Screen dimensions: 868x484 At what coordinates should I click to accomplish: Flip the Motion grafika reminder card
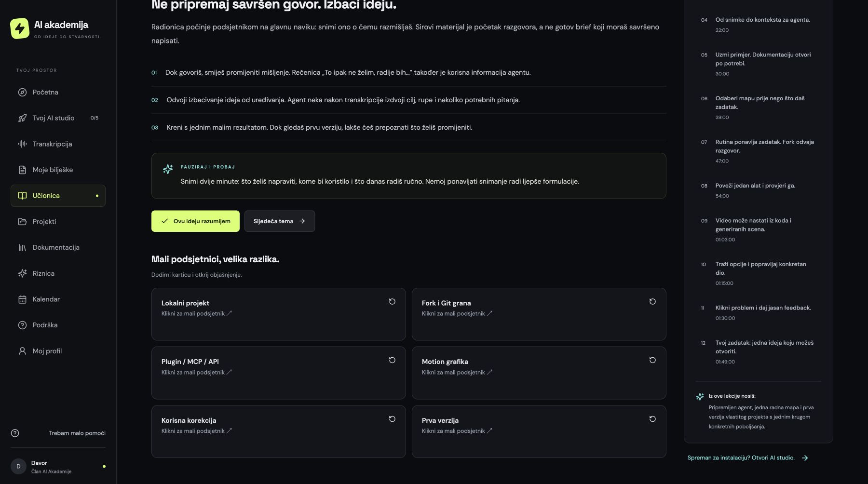[539, 373]
